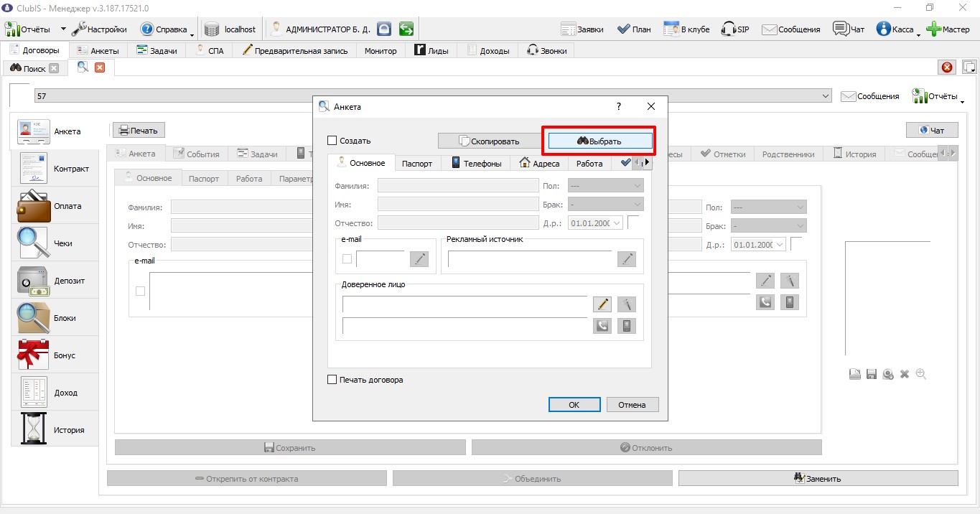Launch the Мастер green plus wizard

[x=948, y=29]
